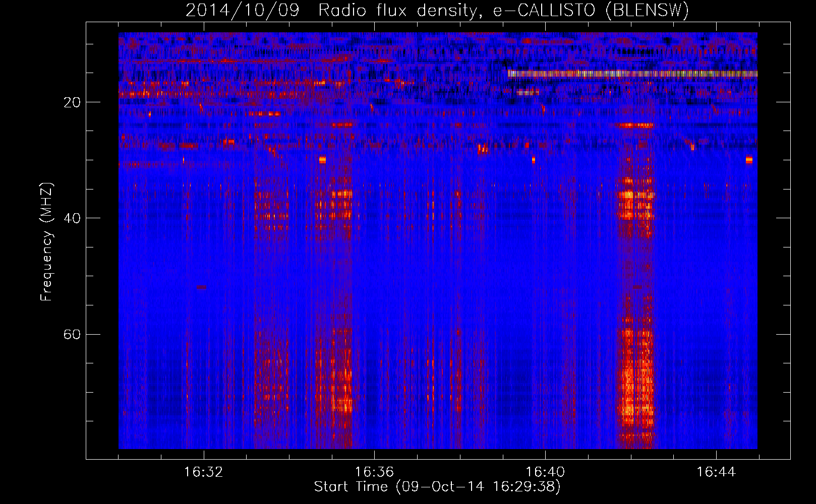Click the '16:32' time tick label
This screenshot has height=504, width=816.
(x=204, y=472)
